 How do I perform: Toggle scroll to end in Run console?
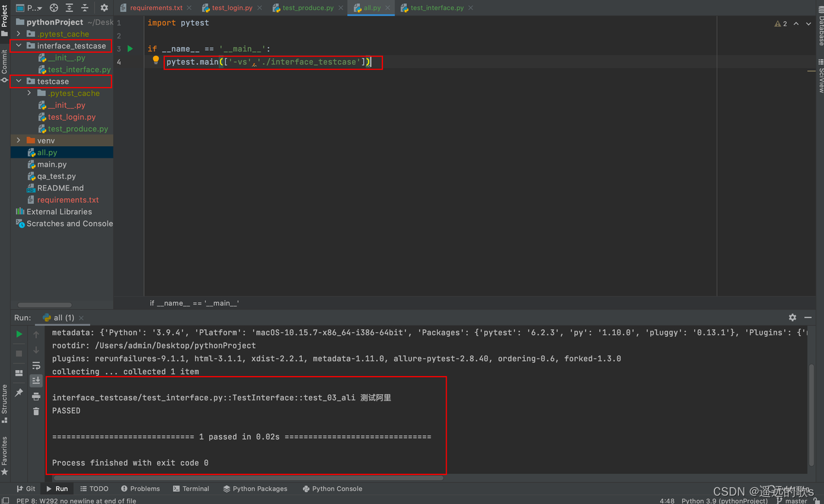pyautogui.click(x=36, y=381)
